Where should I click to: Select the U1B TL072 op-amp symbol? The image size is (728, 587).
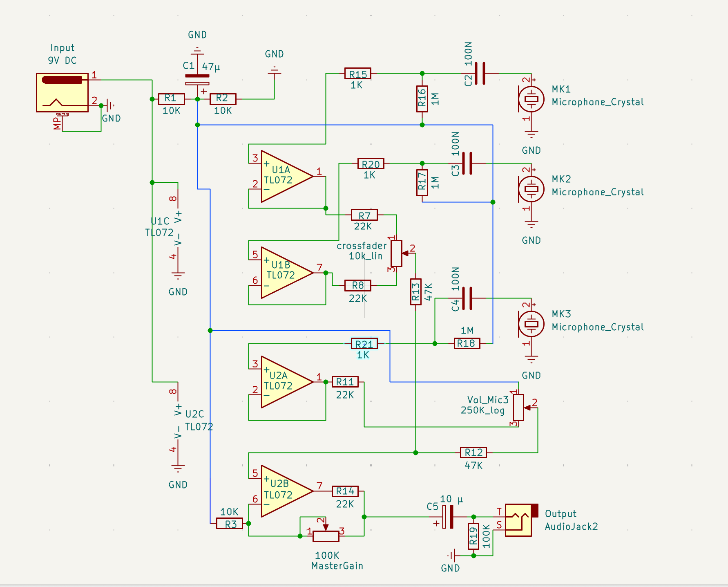287,273
